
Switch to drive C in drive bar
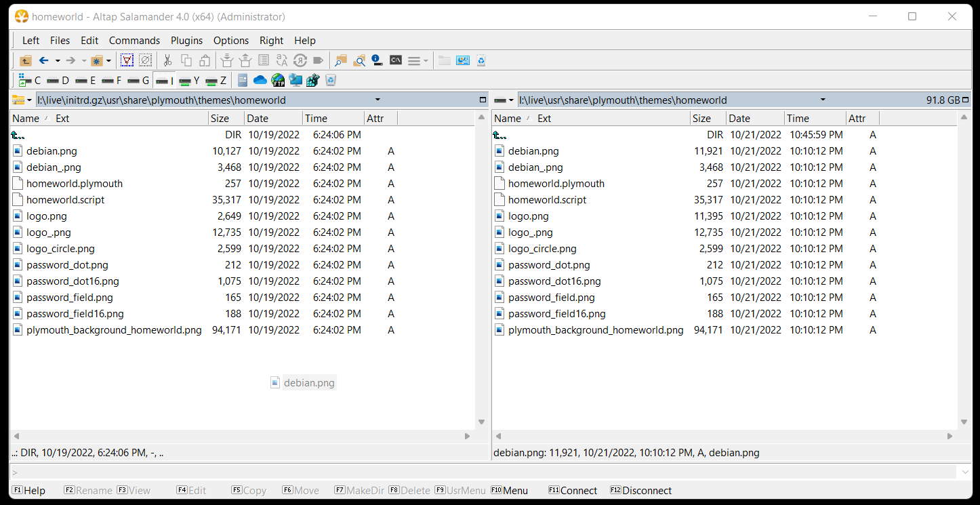point(29,81)
